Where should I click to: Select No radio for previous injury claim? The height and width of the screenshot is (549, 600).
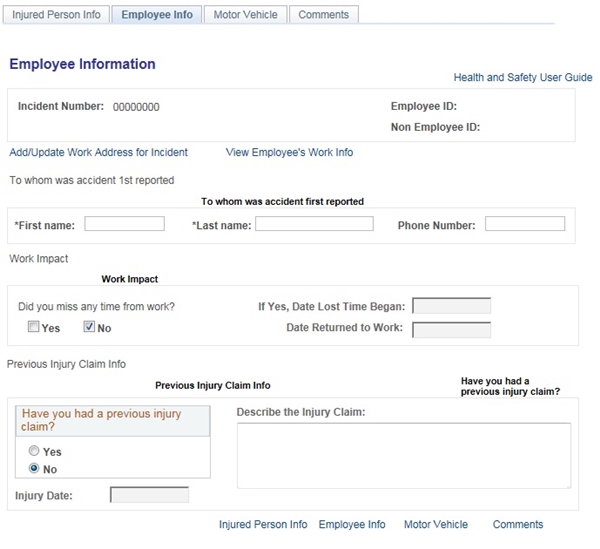(34, 468)
